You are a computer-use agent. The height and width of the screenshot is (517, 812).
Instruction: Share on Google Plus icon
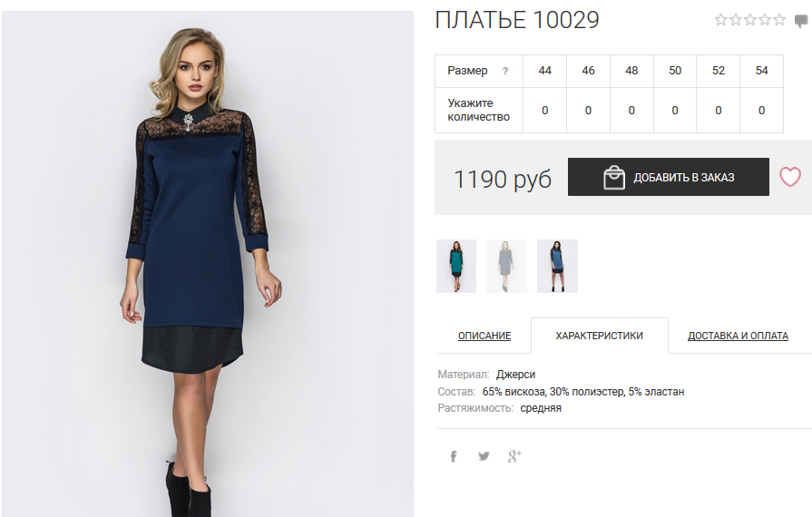514,456
